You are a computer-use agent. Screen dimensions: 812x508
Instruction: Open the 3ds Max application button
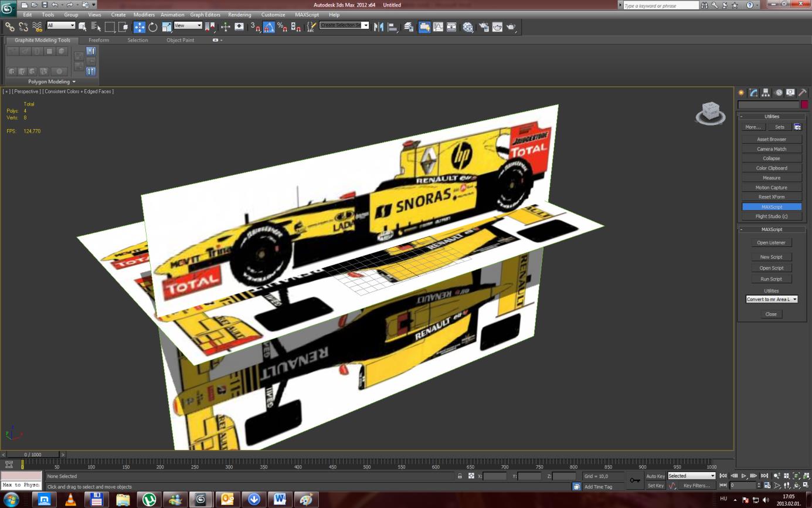point(8,8)
